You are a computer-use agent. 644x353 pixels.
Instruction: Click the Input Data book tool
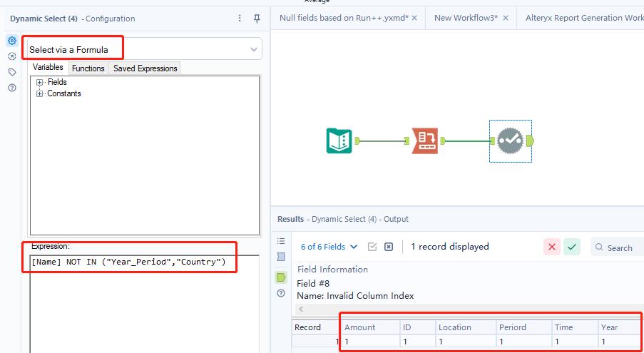point(339,140)
